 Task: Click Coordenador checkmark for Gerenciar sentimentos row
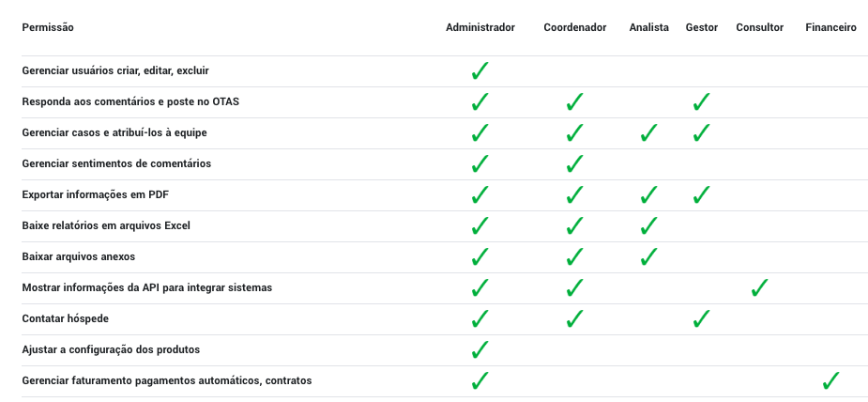click(574, 164)
